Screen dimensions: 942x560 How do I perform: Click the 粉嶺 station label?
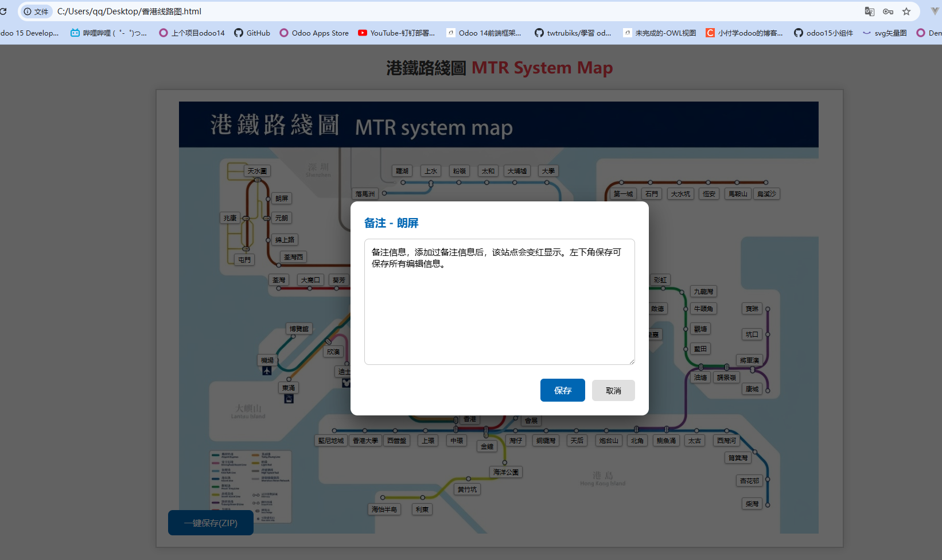(x=460, y=171)
